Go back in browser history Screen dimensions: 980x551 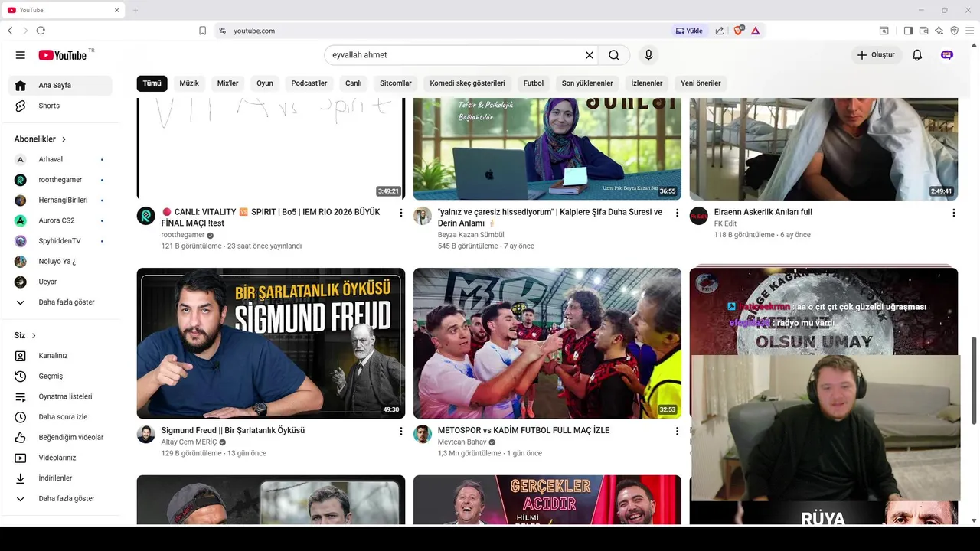pyautogui.click(x=10, y=31)
